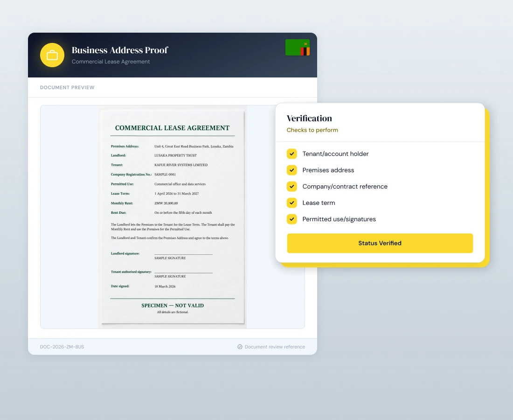This screenshot has height=420, width=513.
Task: Toggle the Premises address checkbox
Action: point(292,170)
